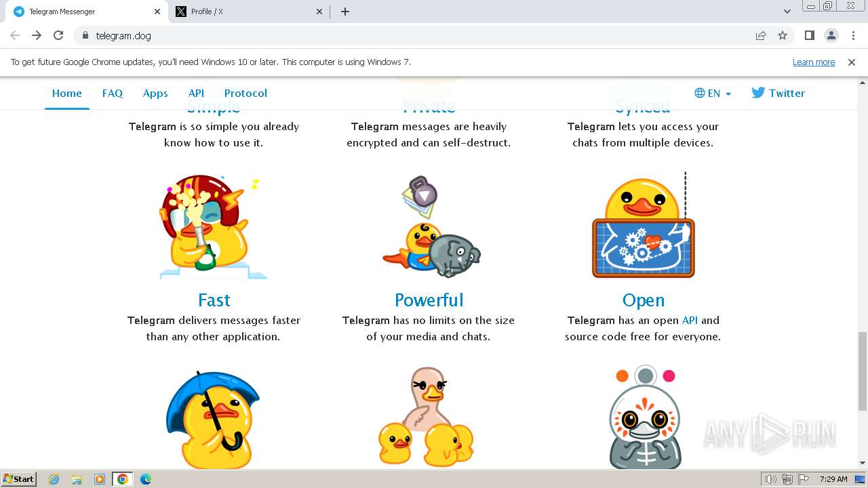This screenshot has height=488, width=868.
Task: Click text 'encrypted and can self-destruct.'
Action: click(429, 143)
